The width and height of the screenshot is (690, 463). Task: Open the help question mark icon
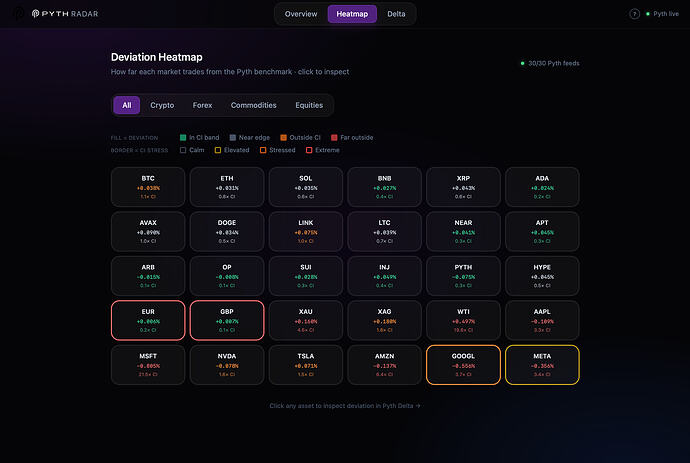(634, 14)
